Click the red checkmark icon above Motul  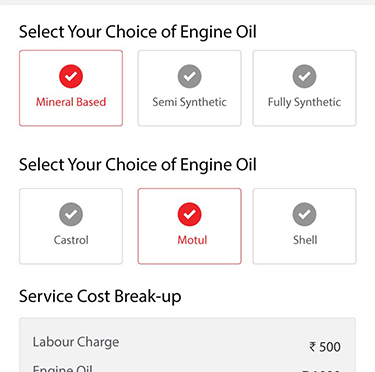[189, 214]
